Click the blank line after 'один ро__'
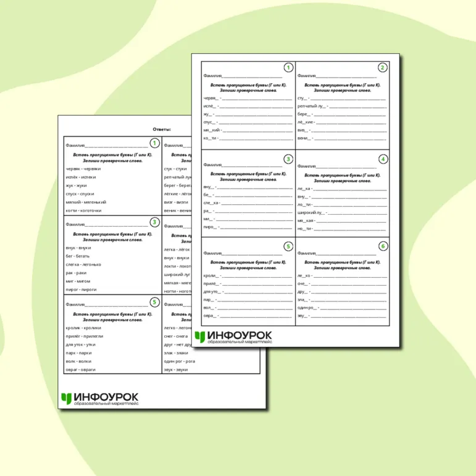This screenshot has width=476, height=476. tap(353, 309)
